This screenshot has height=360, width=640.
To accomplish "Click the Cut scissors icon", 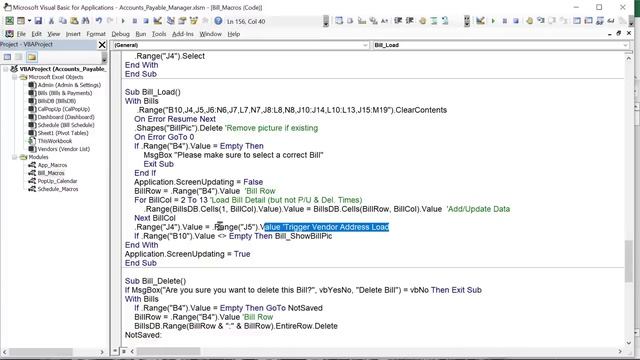I will [x=51, y=21].
